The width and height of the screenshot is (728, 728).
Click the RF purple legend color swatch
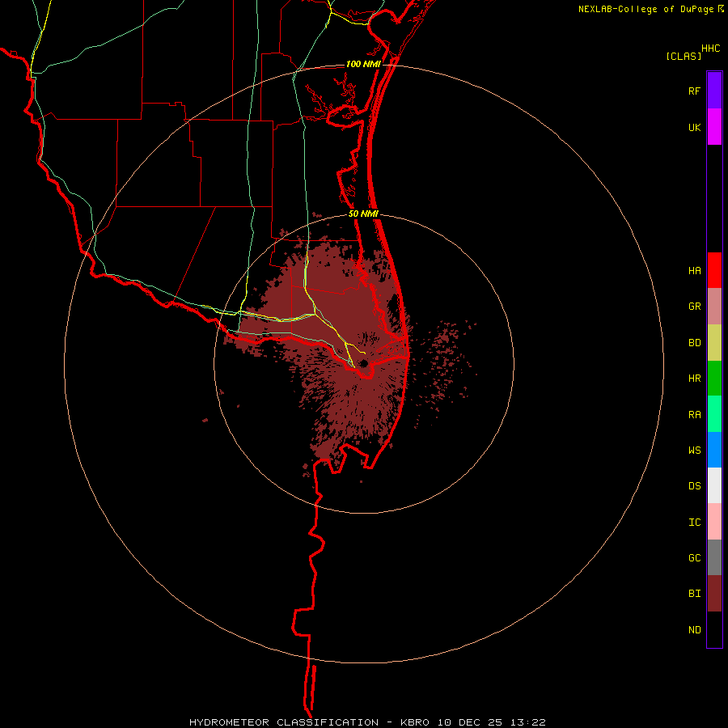click(x=714, y=91)
